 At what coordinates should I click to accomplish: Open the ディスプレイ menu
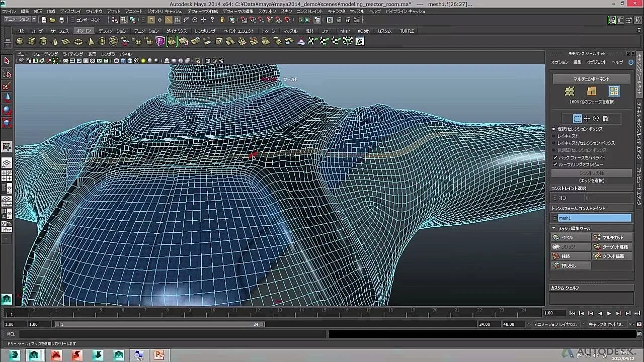point(70,11)
